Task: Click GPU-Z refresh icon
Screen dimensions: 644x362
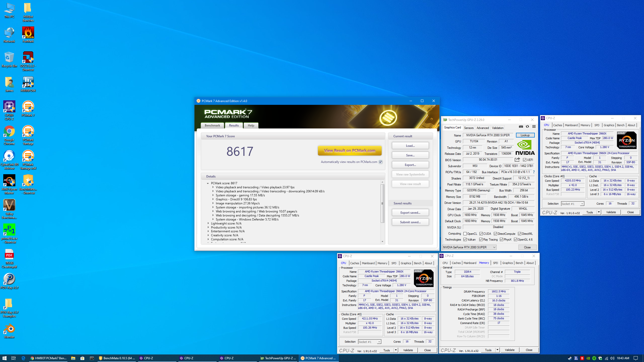Action: coord(527,126)
